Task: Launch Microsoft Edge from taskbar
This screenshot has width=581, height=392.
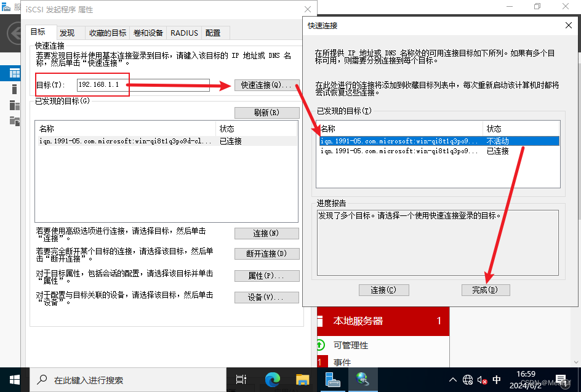Action: click(x=272, y=380)
